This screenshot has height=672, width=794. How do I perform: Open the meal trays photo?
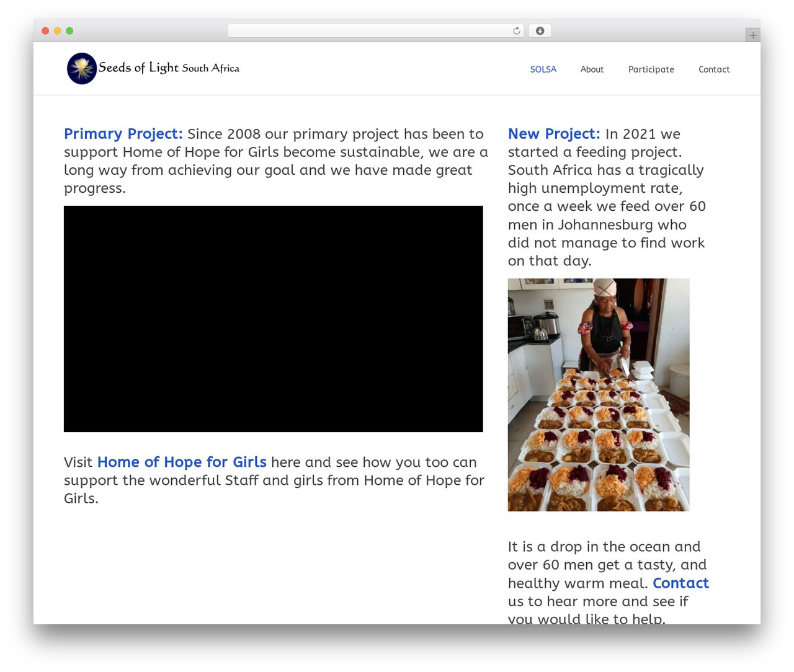point(599,395)
